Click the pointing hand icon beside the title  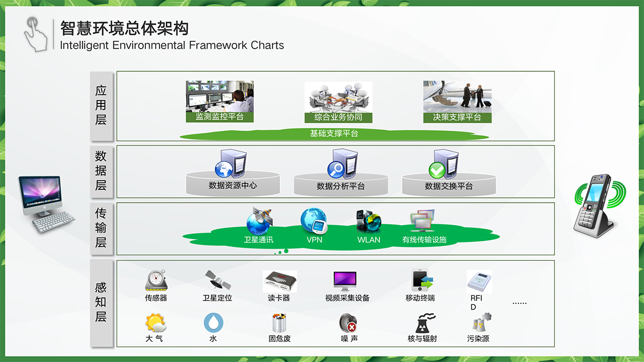tap(36, 34)
